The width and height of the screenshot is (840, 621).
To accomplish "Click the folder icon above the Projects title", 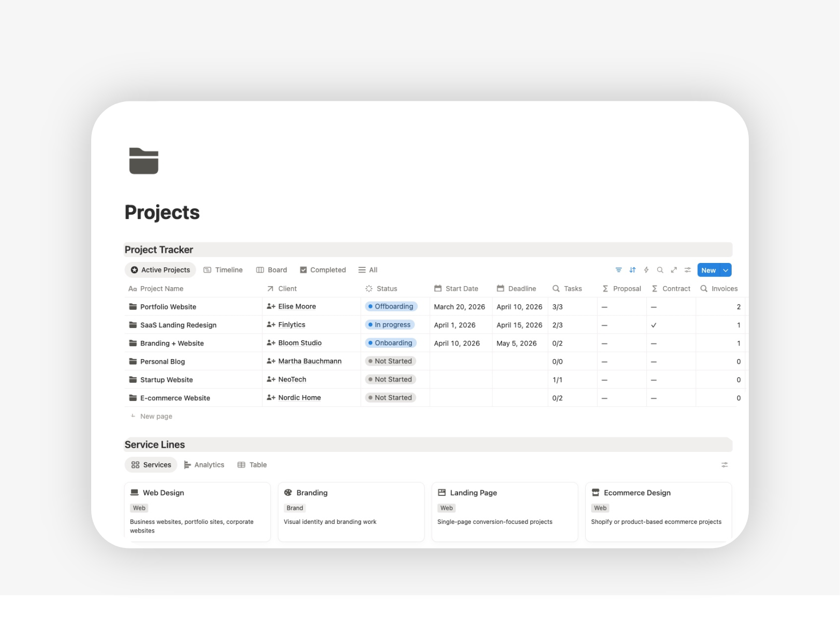I will pyautogui.click(x=143, y=161).
